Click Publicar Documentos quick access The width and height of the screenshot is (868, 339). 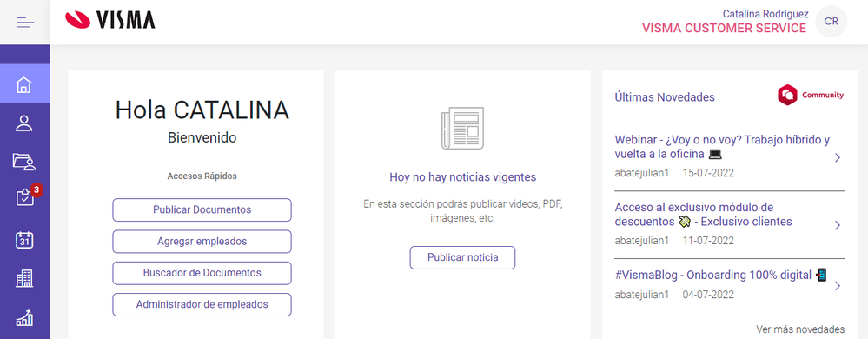[202, 210]
